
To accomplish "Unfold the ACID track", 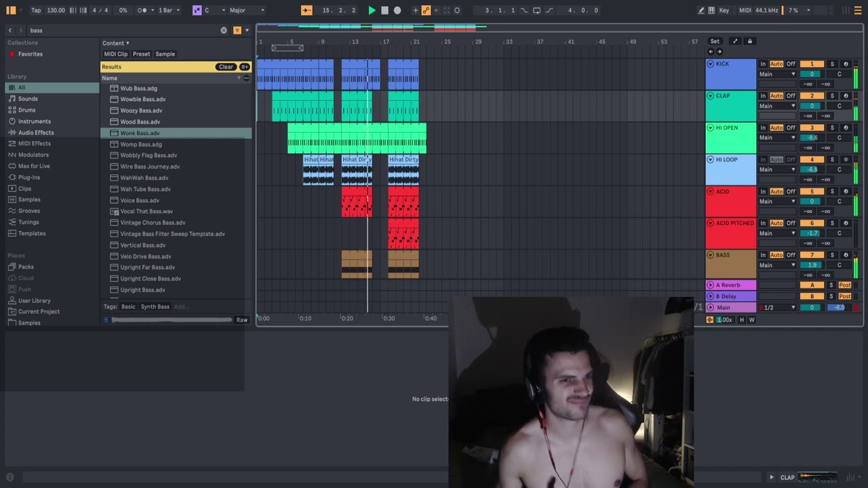I will (710, 191).
